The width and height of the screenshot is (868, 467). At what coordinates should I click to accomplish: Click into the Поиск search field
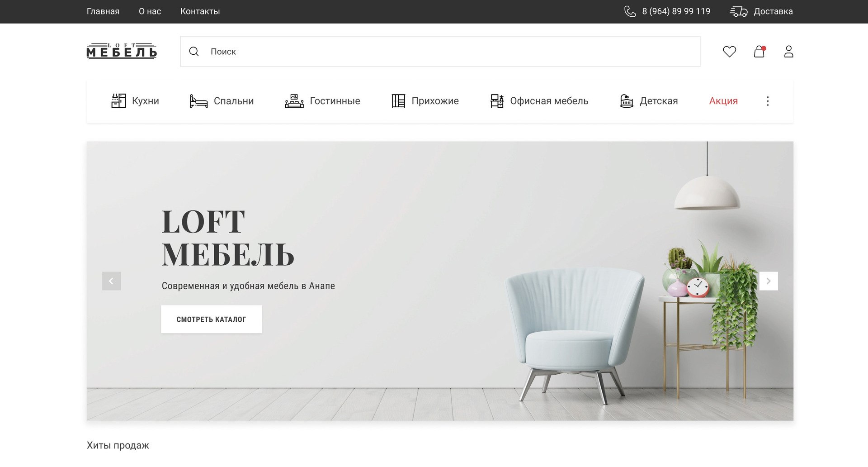[x=440, y=52]
